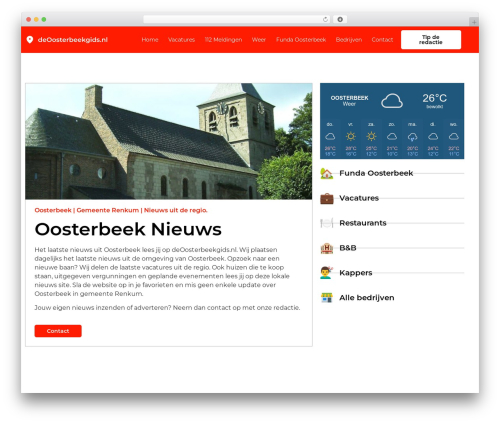Click the sun icon for vr. forecast

click(351, 136)
